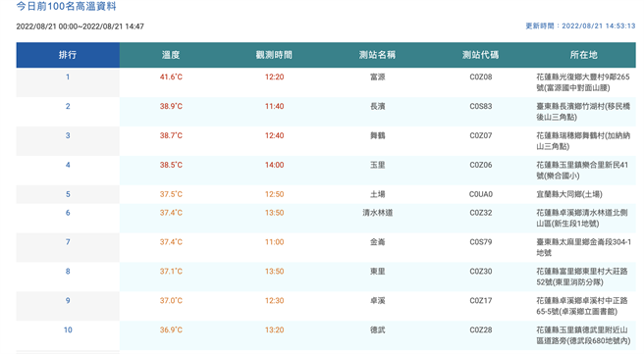Select observation time 12:20
644x354 pixels.
coord(274,77)
